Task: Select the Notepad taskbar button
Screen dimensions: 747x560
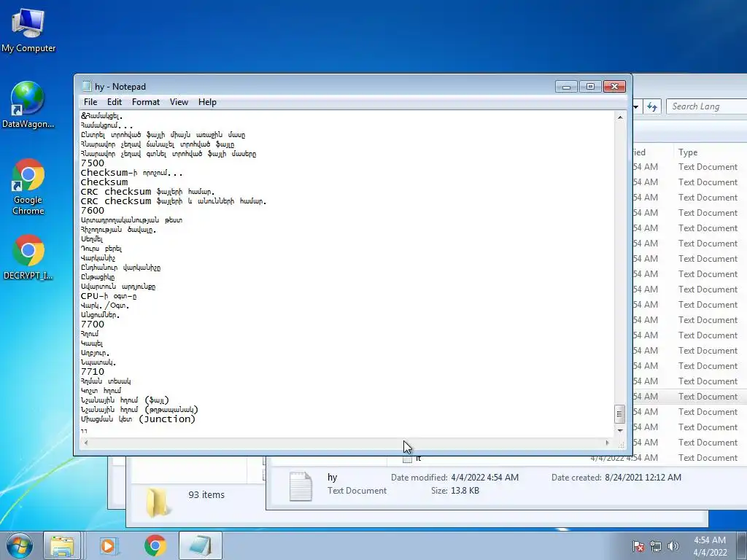Action: (201, 545)
